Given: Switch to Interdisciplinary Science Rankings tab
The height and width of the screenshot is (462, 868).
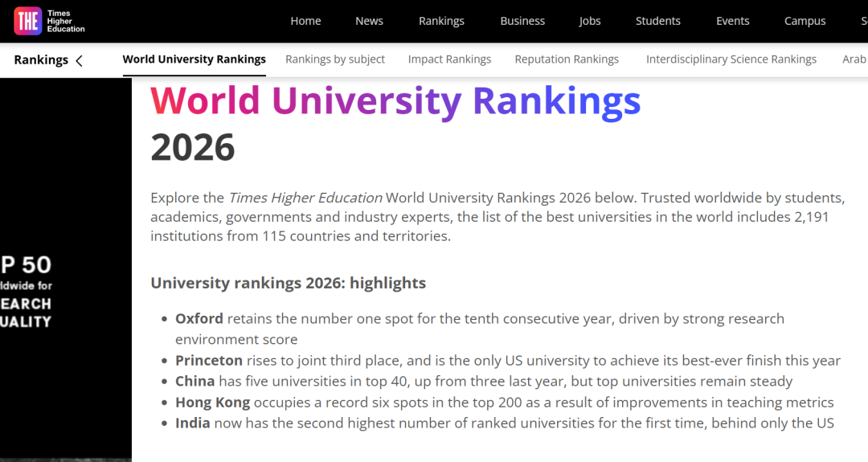Looking at the screenshot, I should pos(731,59).
